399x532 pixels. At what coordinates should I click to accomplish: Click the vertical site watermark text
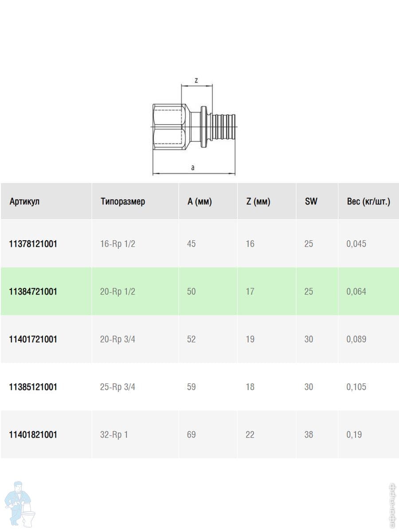[391, 505]
